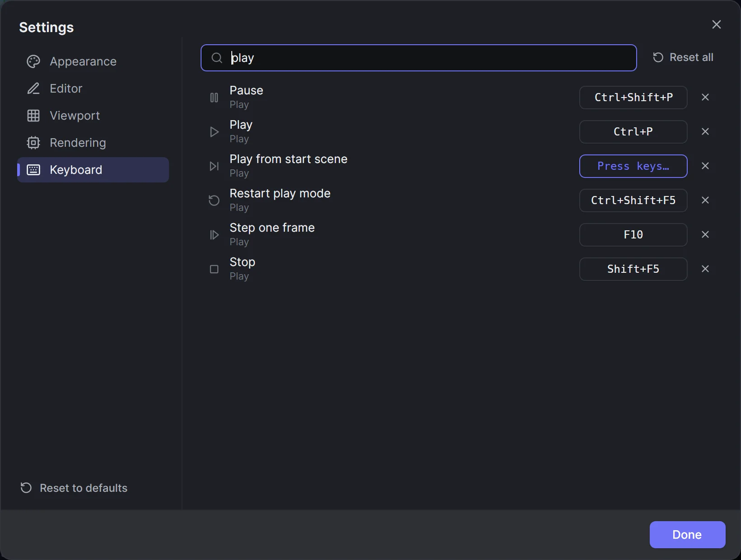The width and height of the screenshot is (741, 560).
Task: Confirm with the Done button
Action: 687,535
